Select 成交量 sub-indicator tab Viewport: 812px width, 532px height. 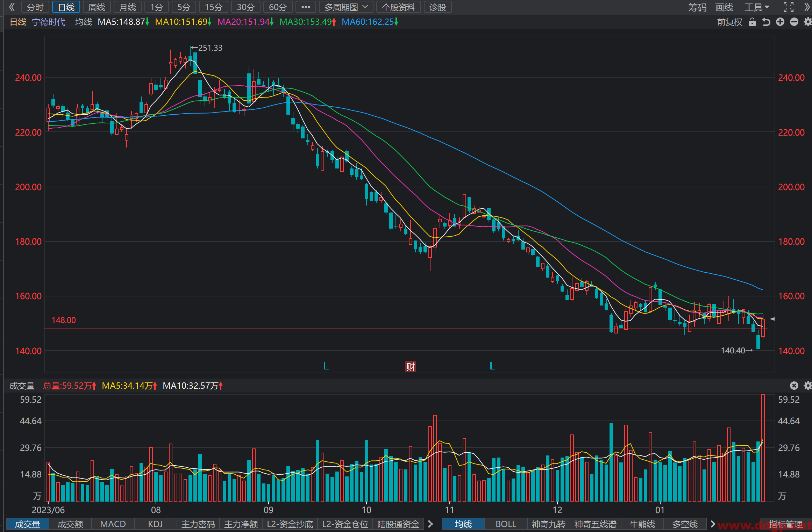tap(28, 524)
